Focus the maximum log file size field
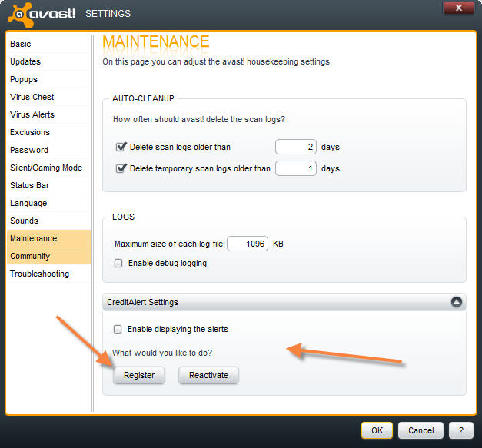 248,244
